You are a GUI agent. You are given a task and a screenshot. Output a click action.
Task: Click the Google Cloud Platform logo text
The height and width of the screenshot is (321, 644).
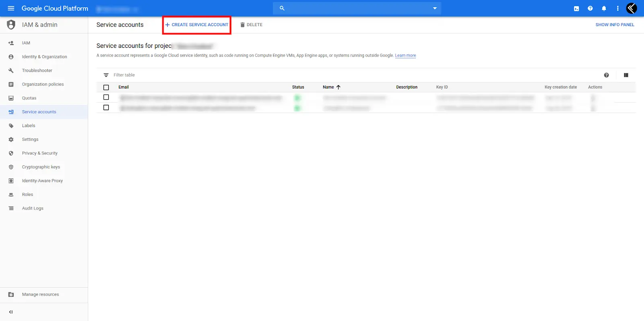[55, 8]
